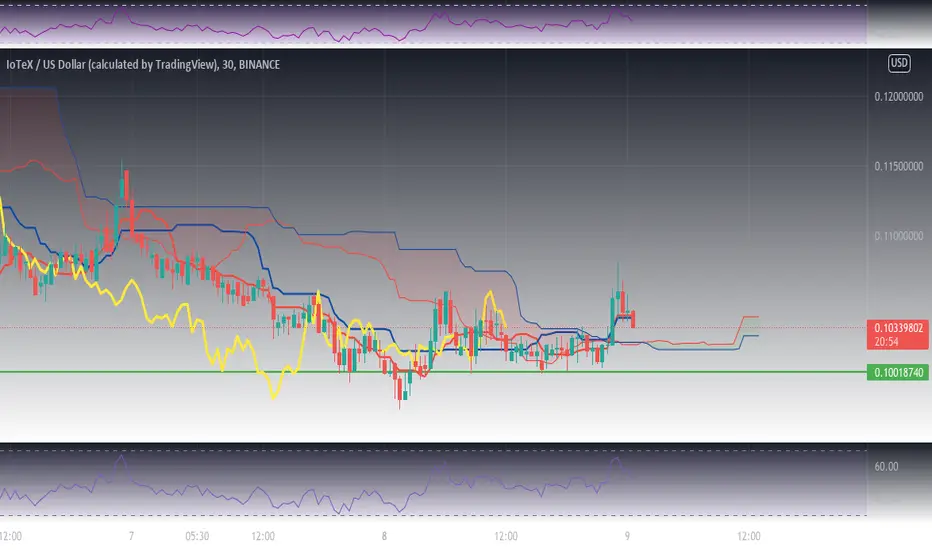Viewport: 932px width, 550px height.
Task: Click the IoTeX / US Dollar chart title
Action: (143, 64)
